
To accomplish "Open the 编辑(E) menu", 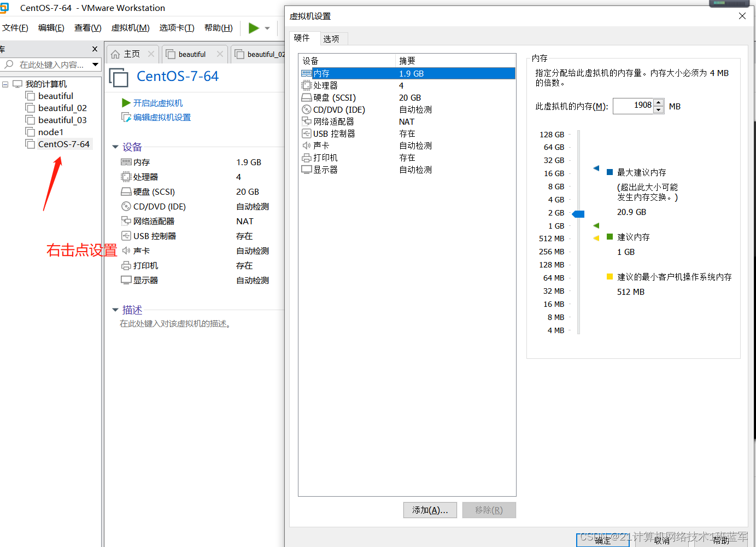I will [51, 28].
